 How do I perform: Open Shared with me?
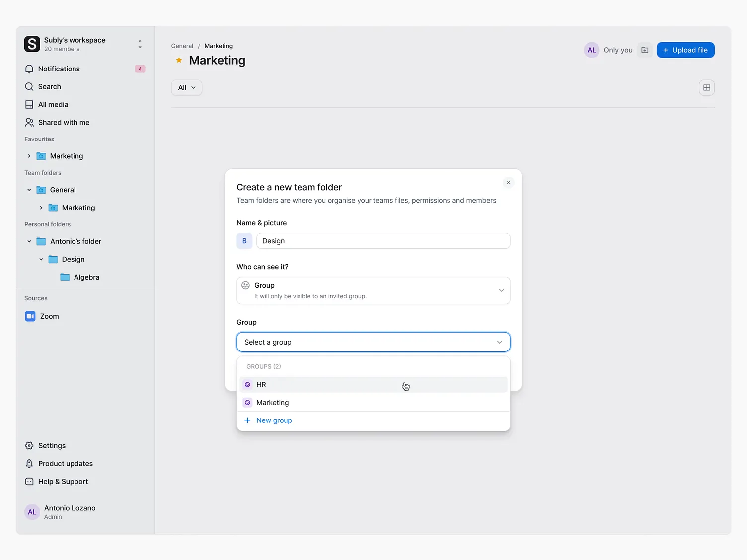(63, 122)
